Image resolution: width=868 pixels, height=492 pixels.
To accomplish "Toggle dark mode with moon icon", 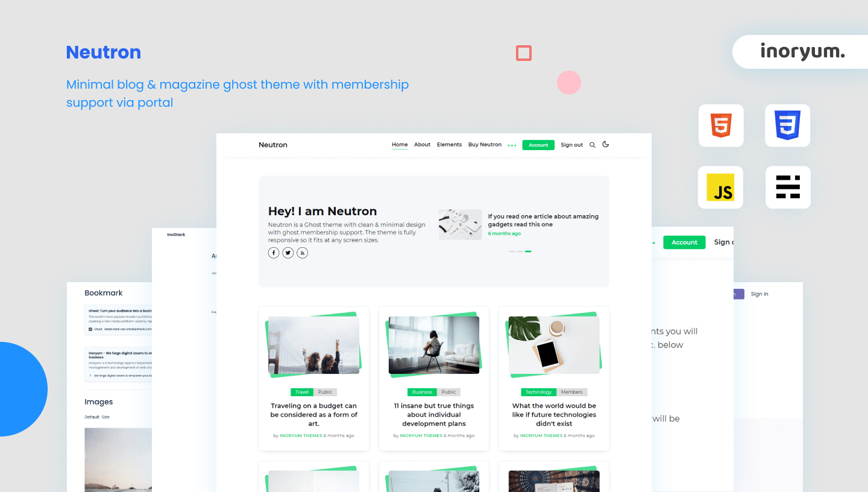I will coord(606,144).
